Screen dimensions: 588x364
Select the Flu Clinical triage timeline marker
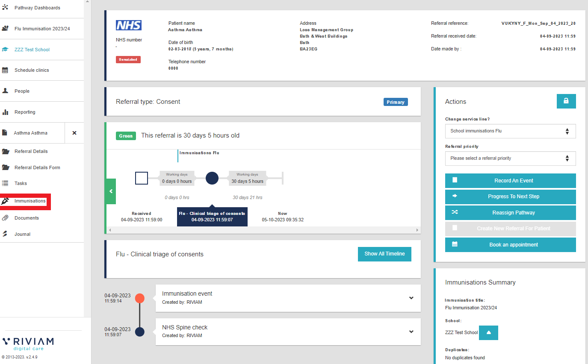tap(212, 178)
